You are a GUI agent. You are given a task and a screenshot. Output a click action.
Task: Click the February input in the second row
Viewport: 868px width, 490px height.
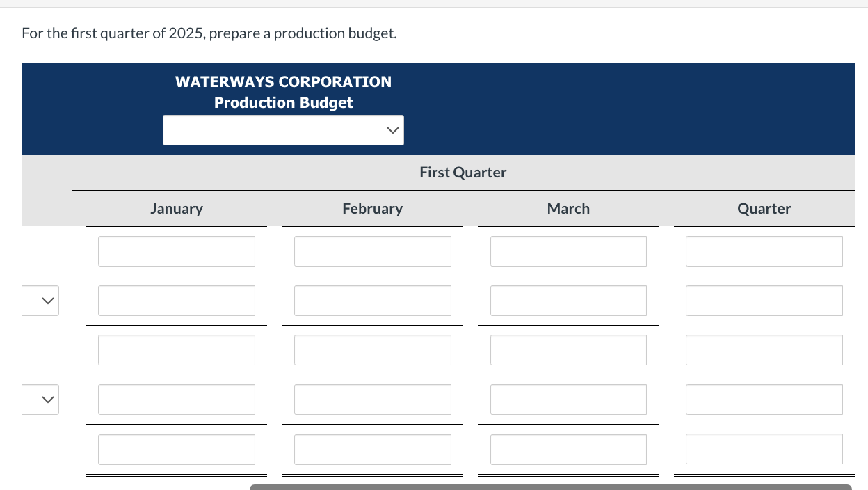[373, 301]
